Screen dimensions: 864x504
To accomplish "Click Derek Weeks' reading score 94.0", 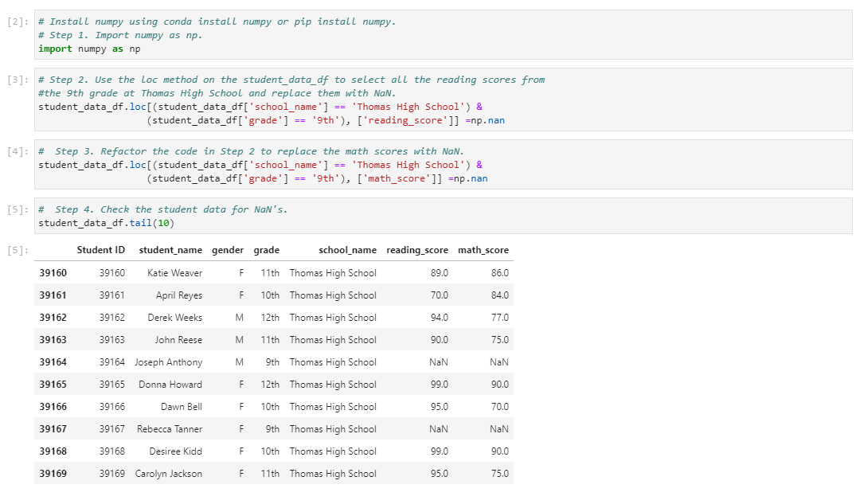I will pyautogui.click(x=439, y=318).
